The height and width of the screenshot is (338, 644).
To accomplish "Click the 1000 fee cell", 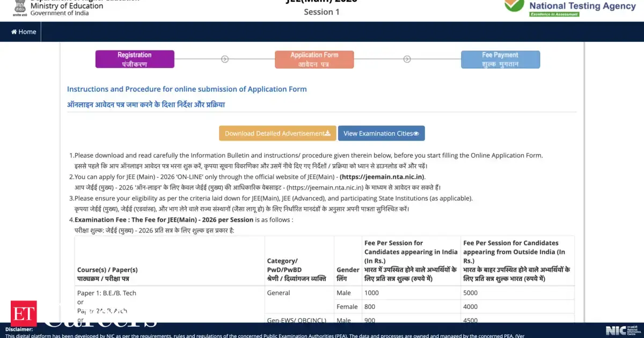I will pos(371,293).
